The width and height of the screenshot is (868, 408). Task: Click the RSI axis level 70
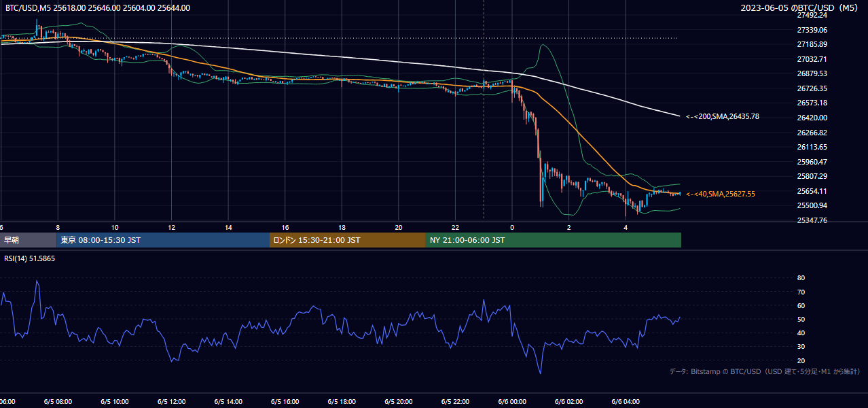[801, 292]
